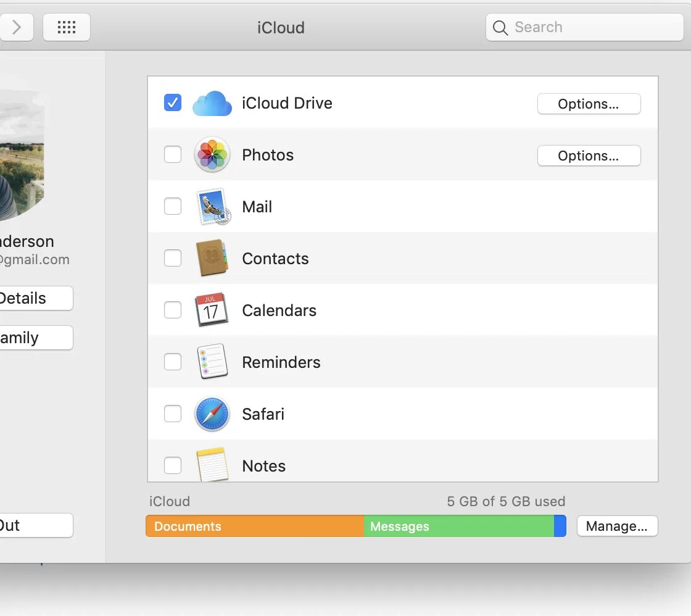Check the Reminders checkbox
The width and height of the screenshot is (691, 616).
pos(173,362)
